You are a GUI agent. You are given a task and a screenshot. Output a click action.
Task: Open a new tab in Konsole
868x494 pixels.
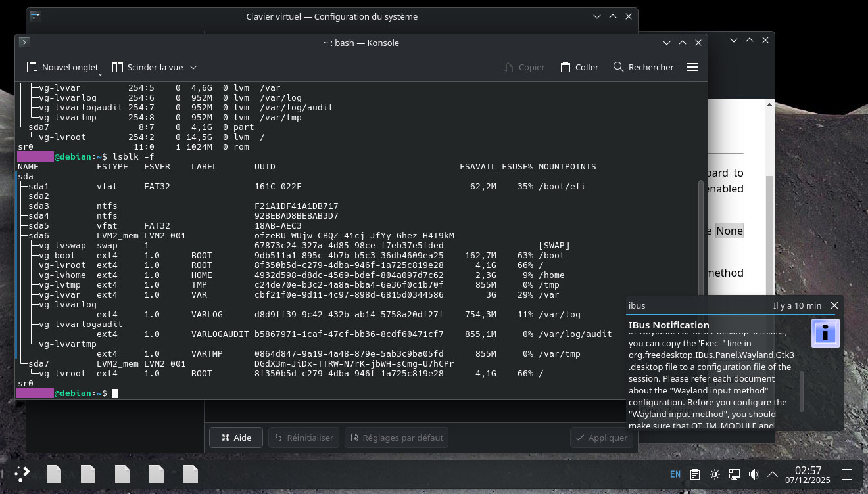tap(62, 66)
